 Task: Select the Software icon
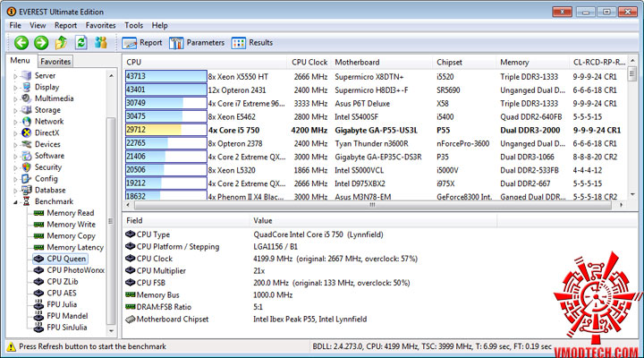click(x=26, y=156)
